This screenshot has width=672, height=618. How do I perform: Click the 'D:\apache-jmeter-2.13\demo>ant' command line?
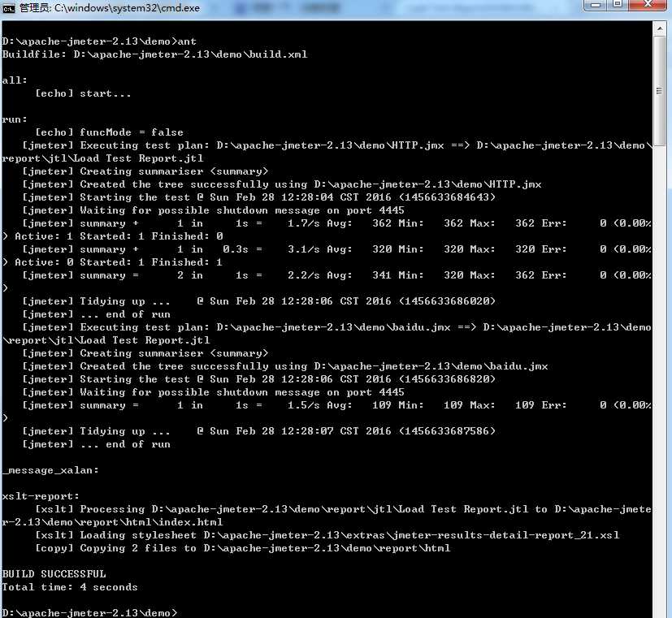pos(99,41)
